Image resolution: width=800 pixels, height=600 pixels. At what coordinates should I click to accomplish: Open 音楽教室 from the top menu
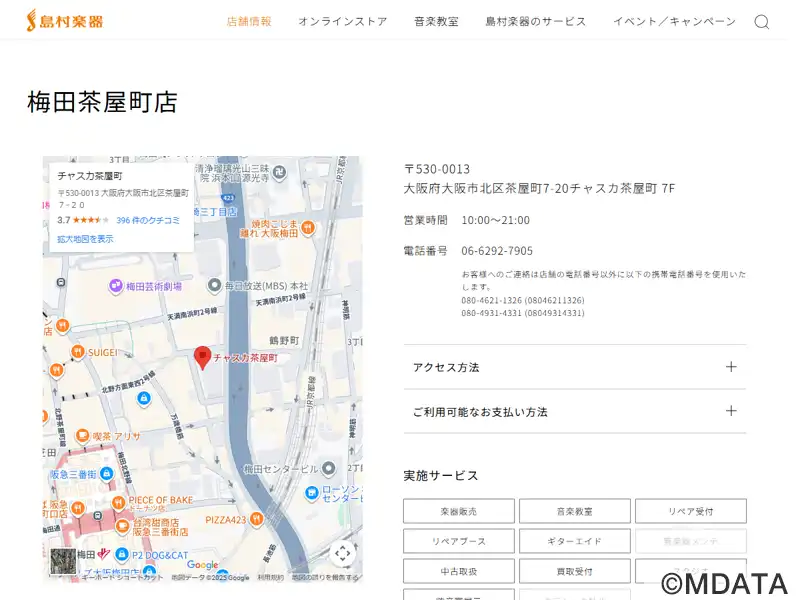(436, 21)
